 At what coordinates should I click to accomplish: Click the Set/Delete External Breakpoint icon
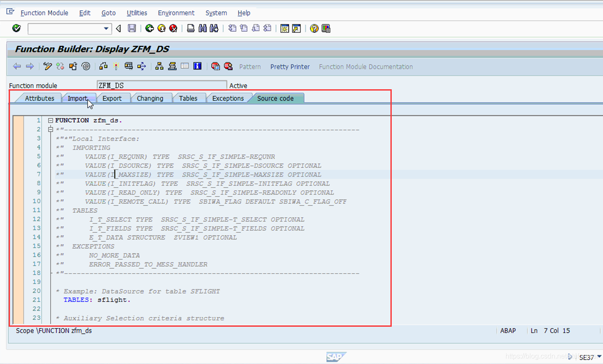click(x=228, y=66)
